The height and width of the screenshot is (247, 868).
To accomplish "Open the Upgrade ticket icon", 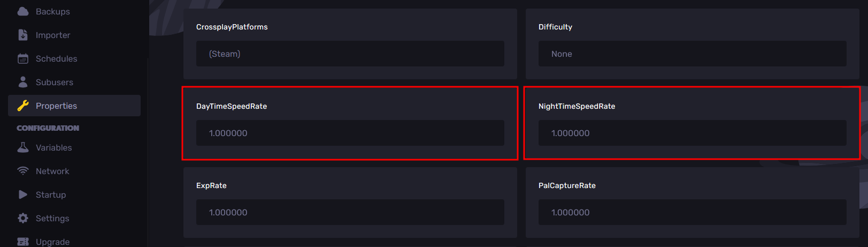I will [23, 242].
